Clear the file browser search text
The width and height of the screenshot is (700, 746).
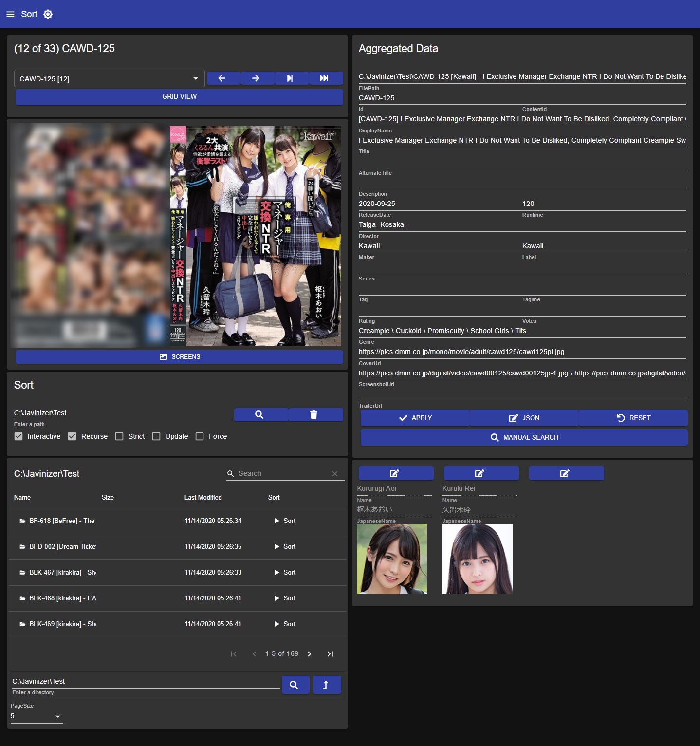pyautogui.click(x=335, y=474)
